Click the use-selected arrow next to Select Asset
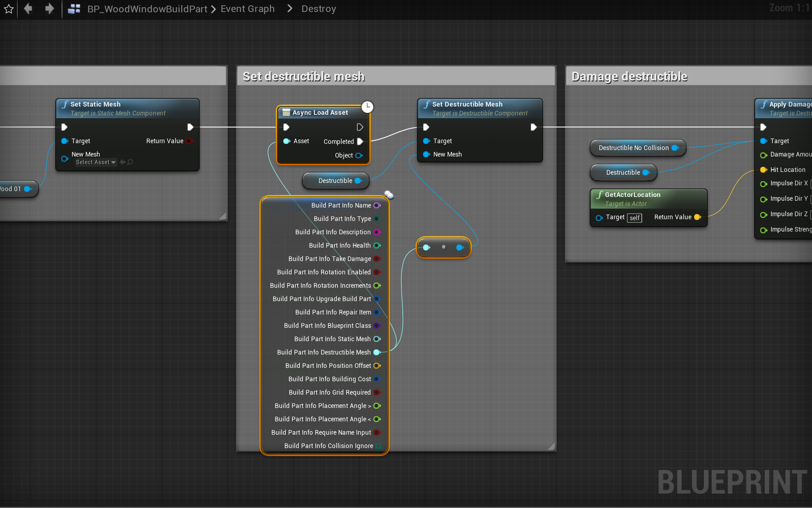812x508 pixels. (122, 162)
